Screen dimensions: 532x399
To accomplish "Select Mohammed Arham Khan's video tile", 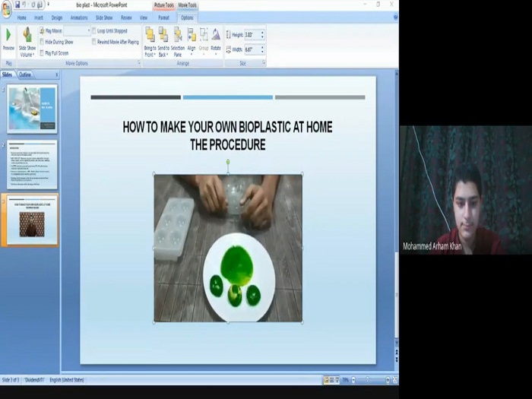I will [x=466, y=190].
